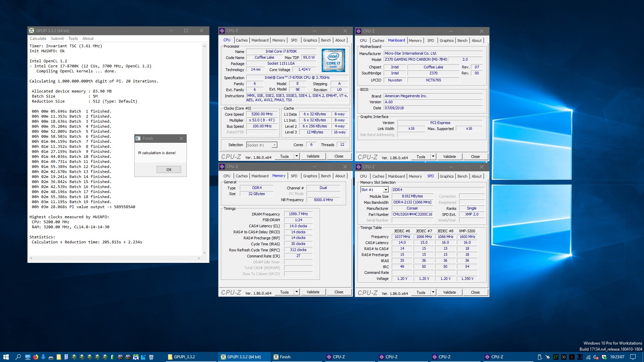Open the green battery icon in taskbar

(x=112, y=357)
